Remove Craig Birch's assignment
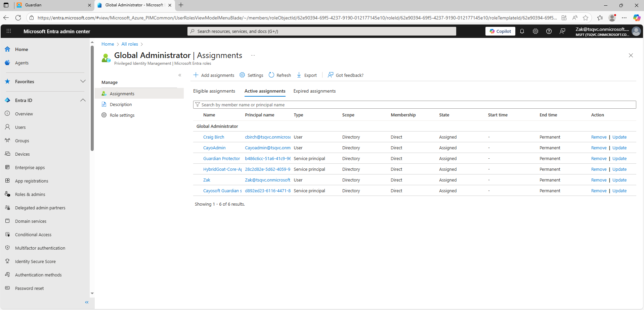This screenshot has width=644, height=310. tap(599, 137)
